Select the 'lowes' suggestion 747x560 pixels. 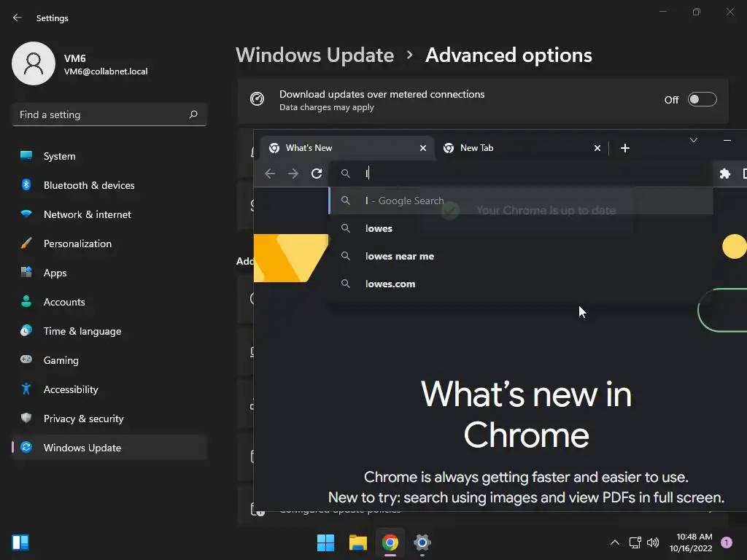[521, 228]
